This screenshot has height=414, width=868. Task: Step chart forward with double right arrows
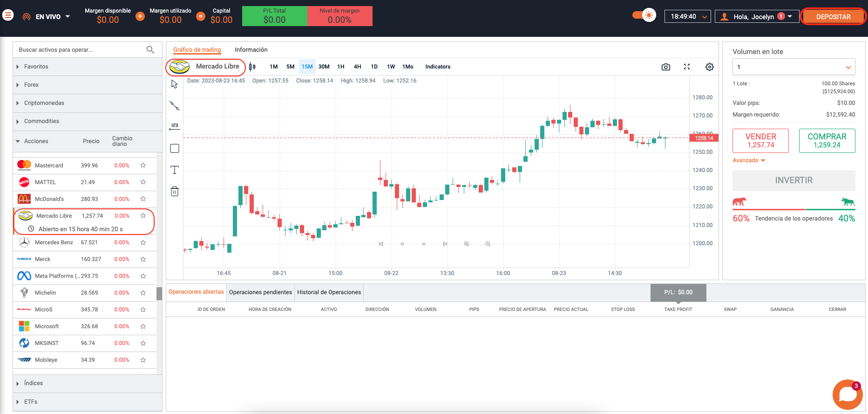point(424,244)
